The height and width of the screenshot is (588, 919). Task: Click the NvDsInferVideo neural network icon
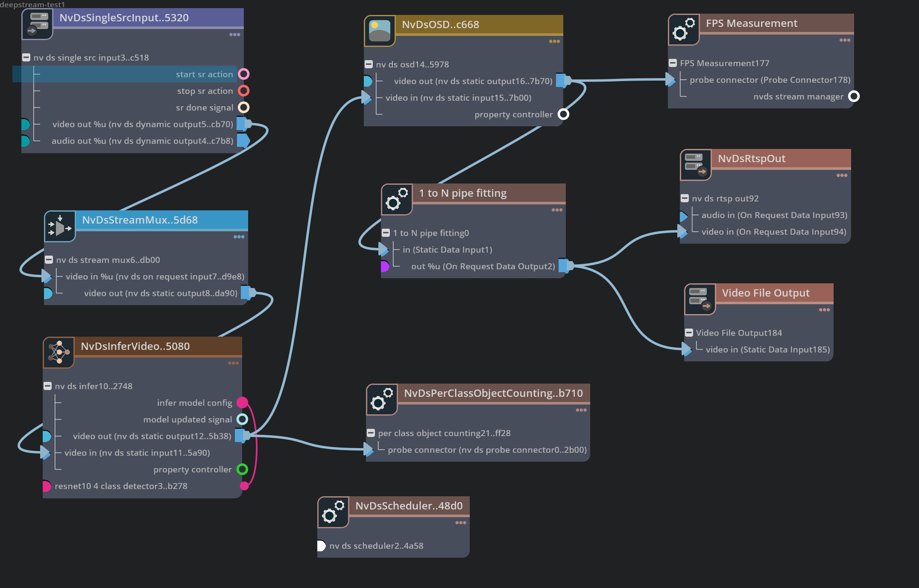(59, 352)
